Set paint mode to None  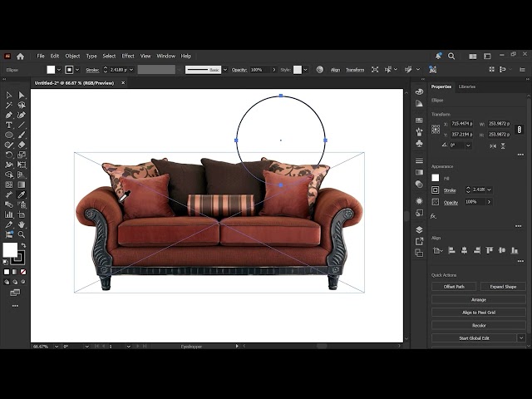pyautogui.click(x=23, y=272)
